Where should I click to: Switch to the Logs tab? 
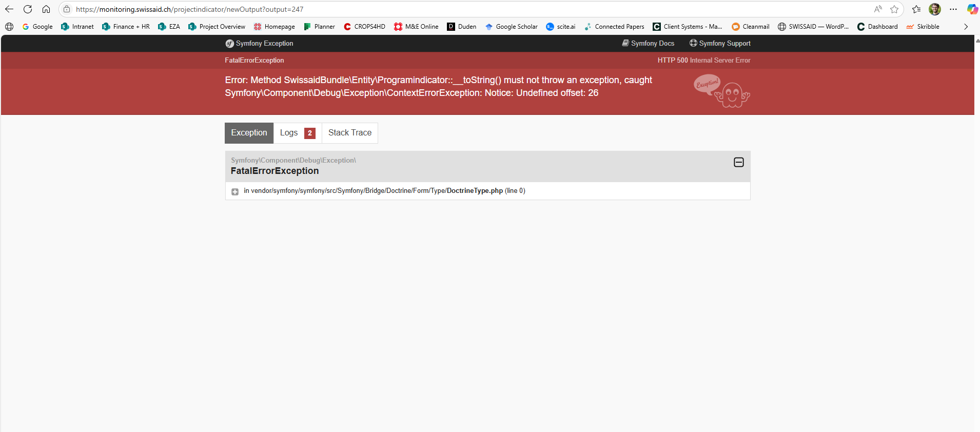298,133
